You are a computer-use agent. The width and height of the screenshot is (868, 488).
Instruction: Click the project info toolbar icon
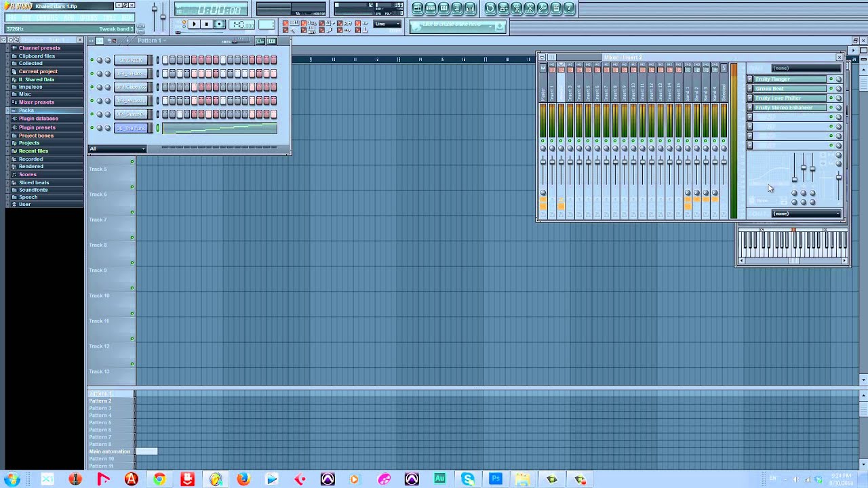(x=556, y=8)
